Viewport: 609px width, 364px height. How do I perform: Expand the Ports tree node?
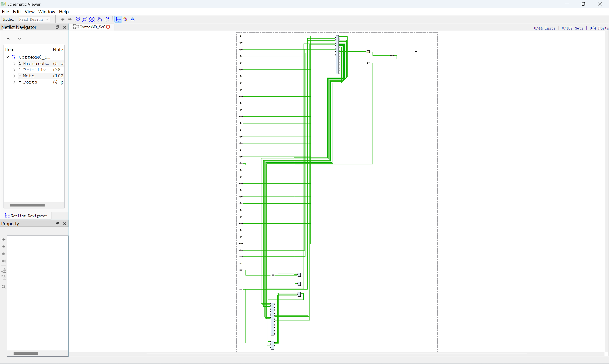pyautogui.click(x=15, y=82)
